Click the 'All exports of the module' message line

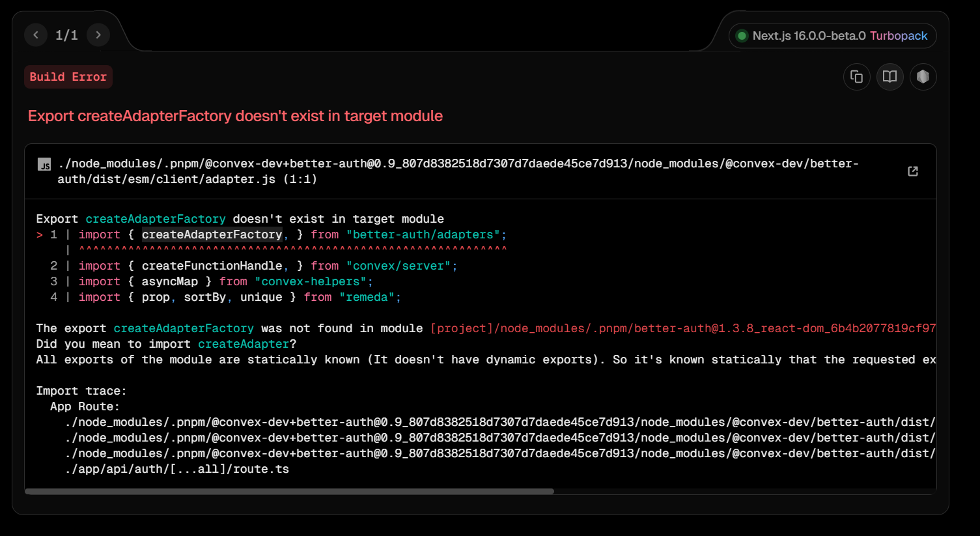486,360
